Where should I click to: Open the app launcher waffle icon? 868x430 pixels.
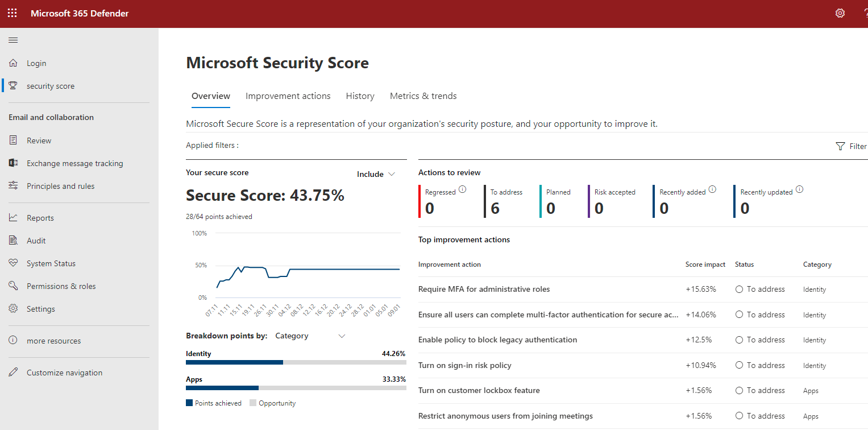(x=12, y=13)
